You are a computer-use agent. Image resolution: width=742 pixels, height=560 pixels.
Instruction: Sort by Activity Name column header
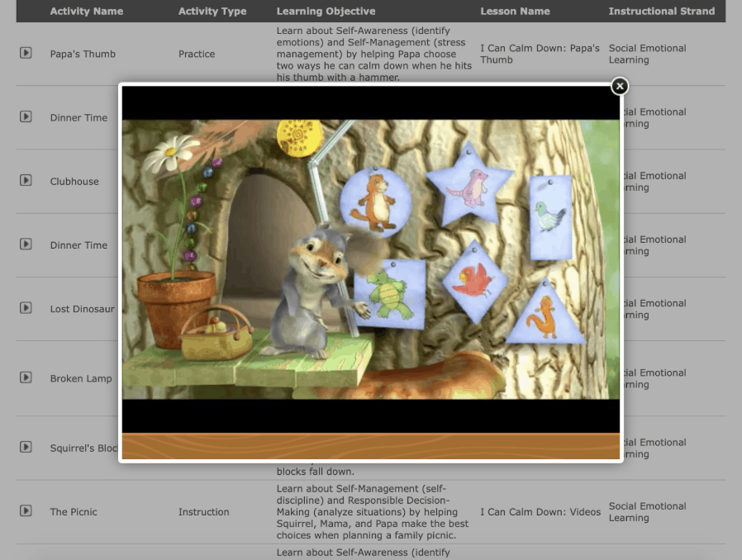click(x=87, y=11)
